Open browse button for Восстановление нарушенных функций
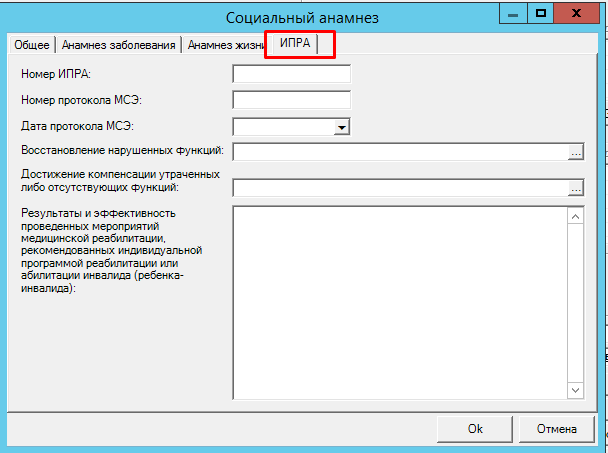Viewport: 608px width, 453px height. point(575,152)
